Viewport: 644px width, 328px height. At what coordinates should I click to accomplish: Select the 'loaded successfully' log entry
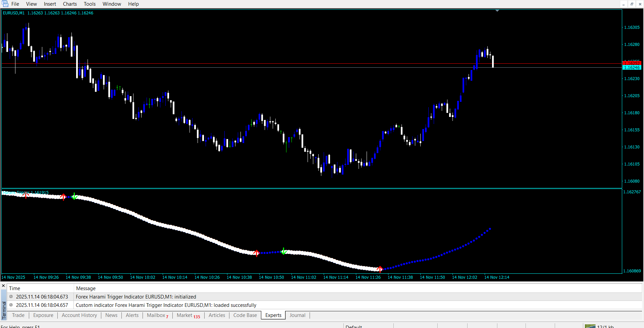pyautogui.click(x=166, y=305)
